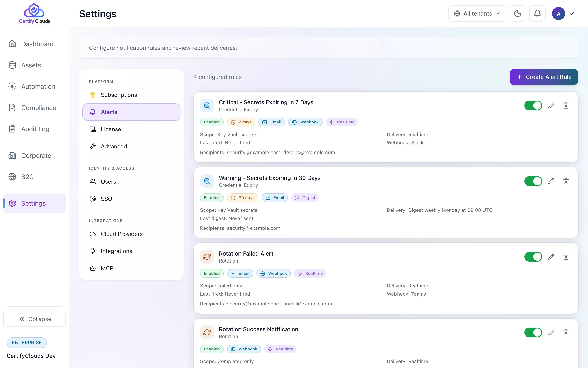The image size is (588, 368).
Task: Edit the Rotation Failed Alert rule
Action: (551, 257)
